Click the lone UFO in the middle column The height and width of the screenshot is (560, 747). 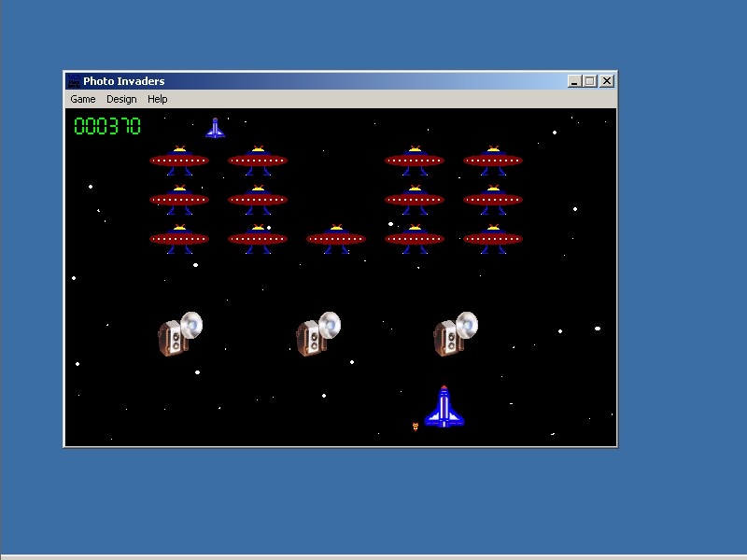click(336, 239)
